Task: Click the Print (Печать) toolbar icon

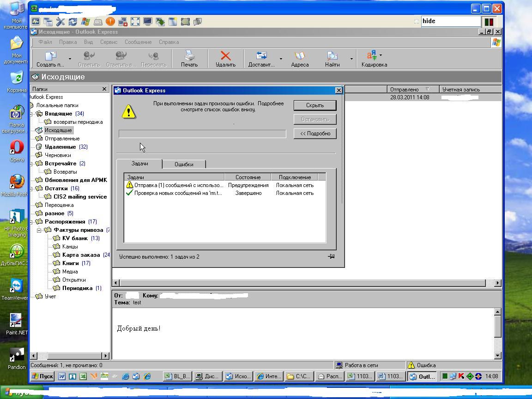Action: 189,56
